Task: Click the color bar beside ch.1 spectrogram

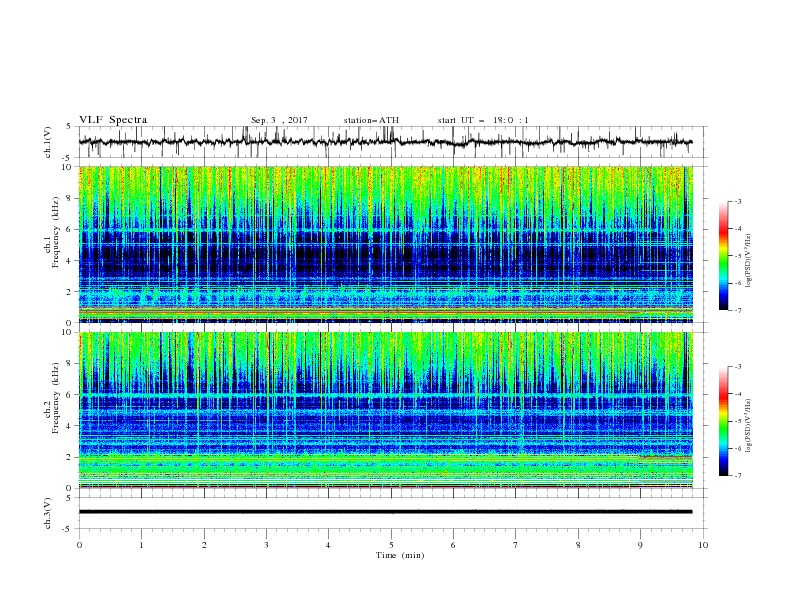Action: pyautogui.click(x=723, y=256)
